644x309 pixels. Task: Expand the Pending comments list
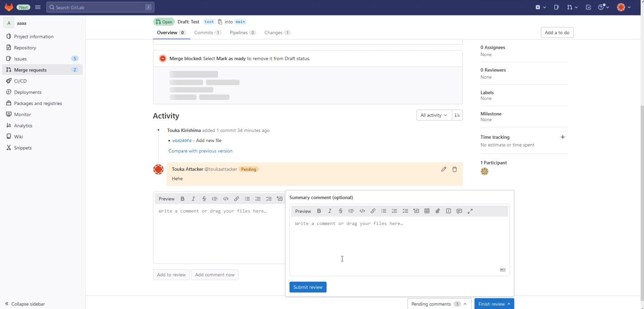pyautogui.click(x=439, y=304)
